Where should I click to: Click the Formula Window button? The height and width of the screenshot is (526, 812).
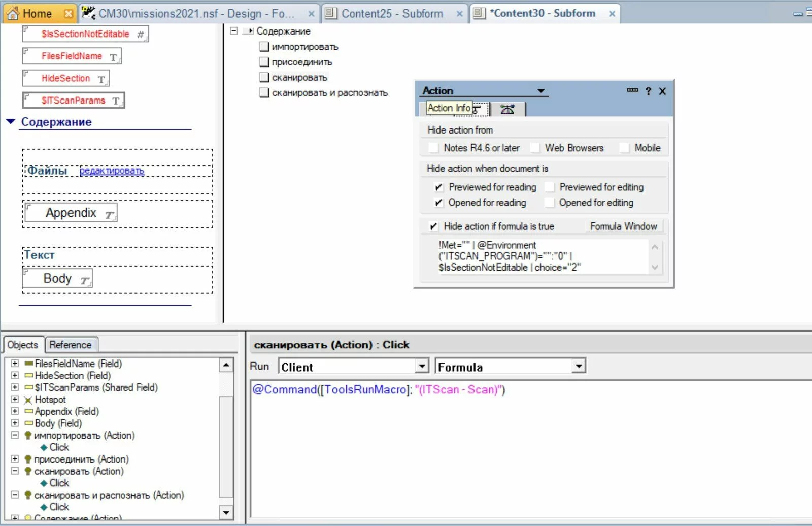(x=623, y=226)
